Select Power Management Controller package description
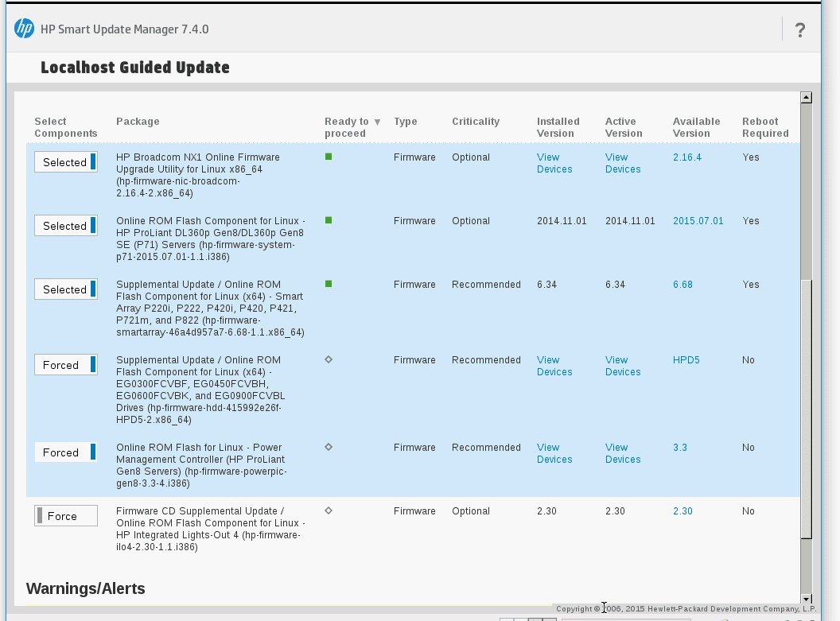Image resolution: width=840 pixels, height=621 pixels. point(201,464)
